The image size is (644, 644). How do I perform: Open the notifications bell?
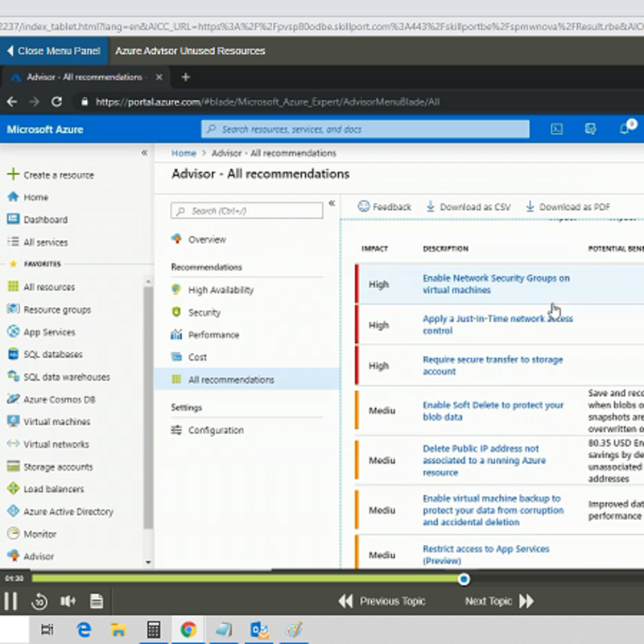625,129
